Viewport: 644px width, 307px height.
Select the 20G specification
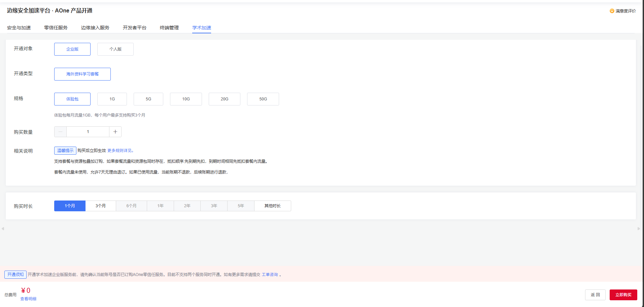[225, 99]
